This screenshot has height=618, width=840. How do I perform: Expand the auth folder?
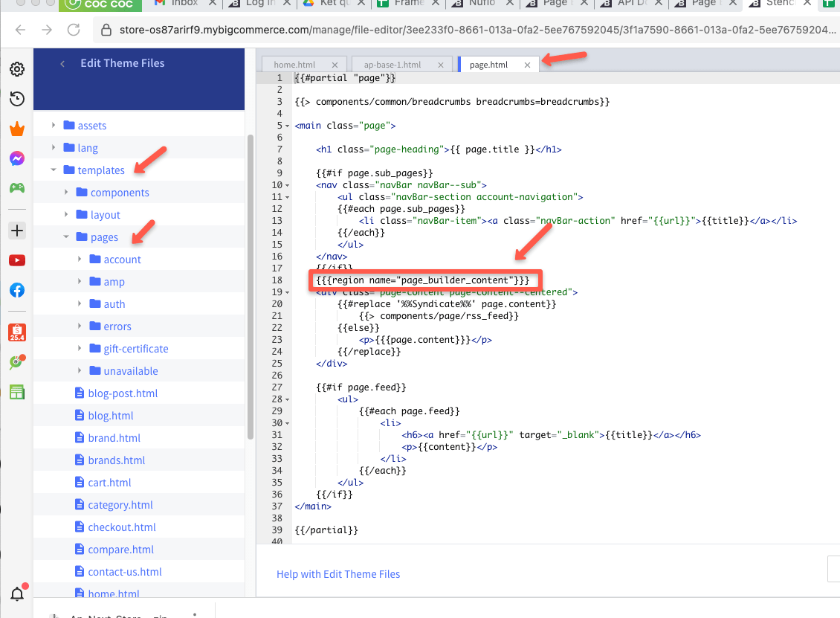coord(80,303)
